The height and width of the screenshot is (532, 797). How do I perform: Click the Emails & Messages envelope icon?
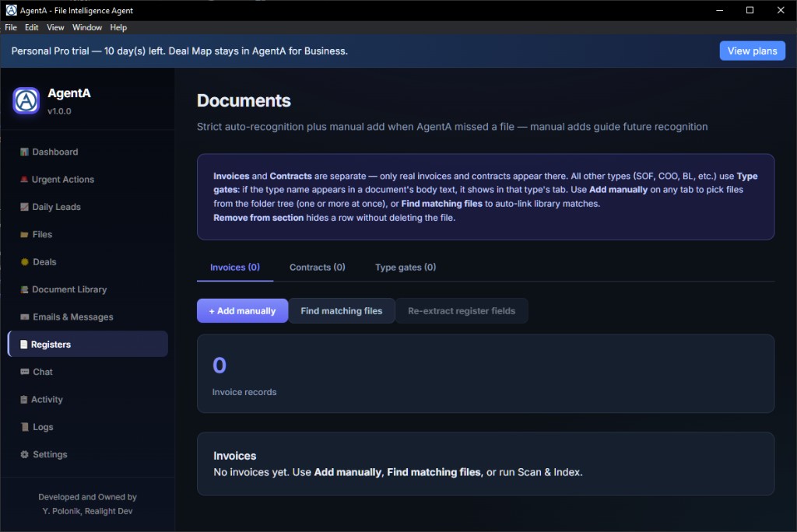point(24,317)
